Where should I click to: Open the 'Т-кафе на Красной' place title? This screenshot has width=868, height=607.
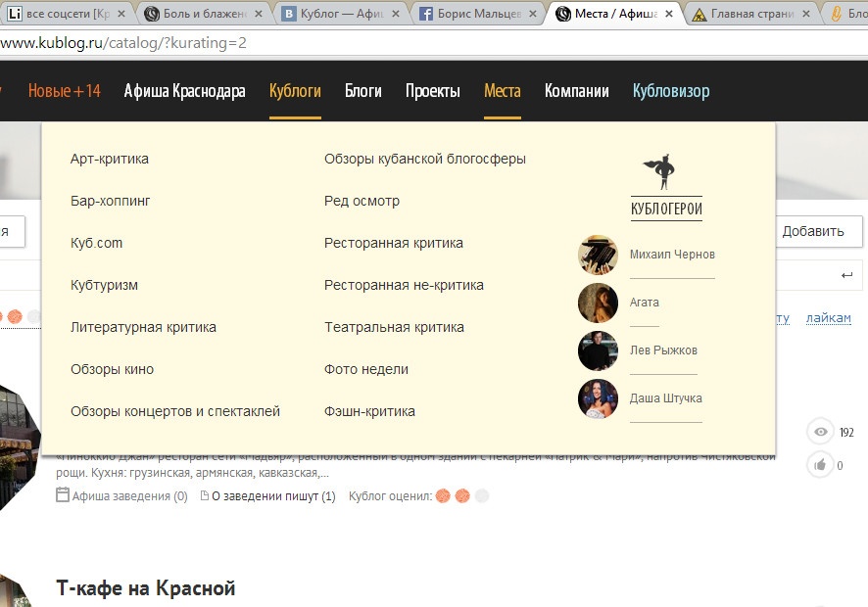(x=146, y=587)
